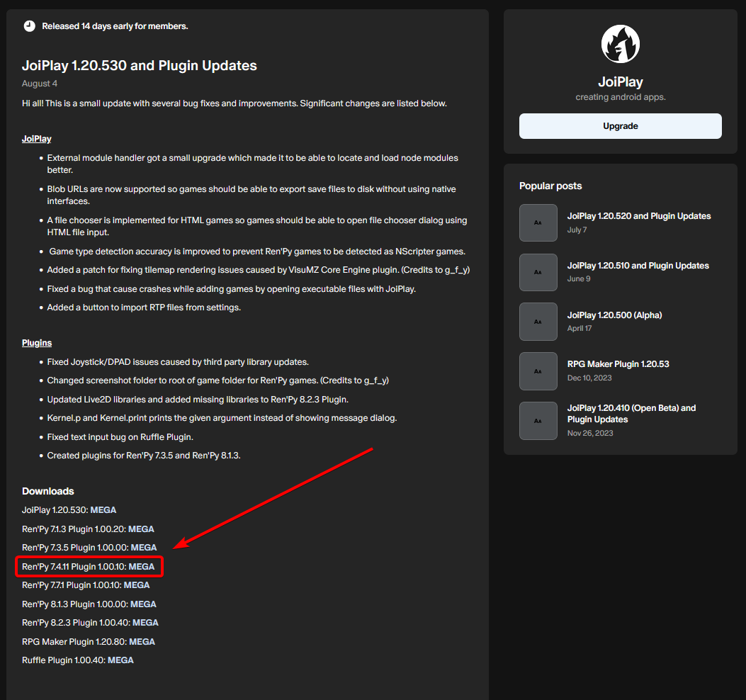Image resolution: width=746 pixels, height=700 pixels.
Task: Open the JoiPlay creator name in sidebar
Action: click(x=621, y=82)
